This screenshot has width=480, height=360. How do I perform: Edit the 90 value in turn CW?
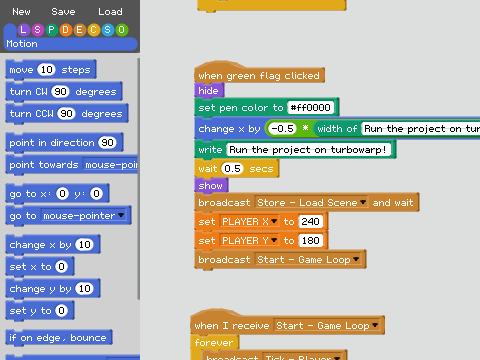click(x=60, y=92)
